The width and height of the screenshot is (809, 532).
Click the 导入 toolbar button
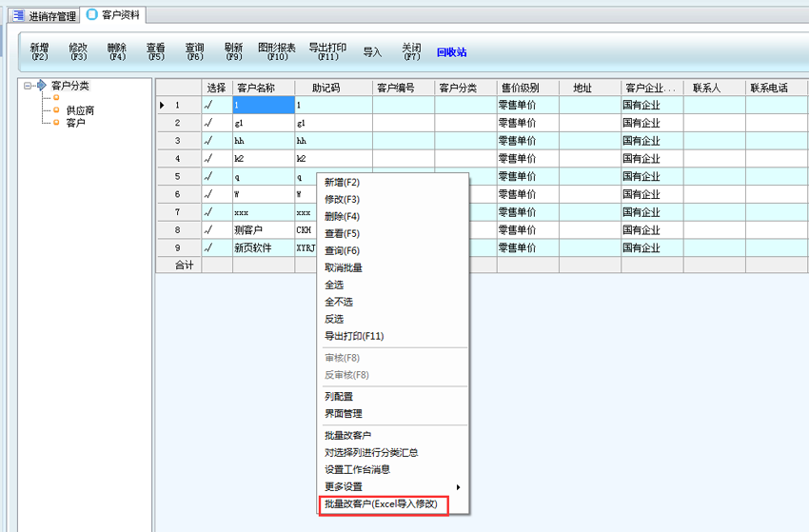(372, 52)
